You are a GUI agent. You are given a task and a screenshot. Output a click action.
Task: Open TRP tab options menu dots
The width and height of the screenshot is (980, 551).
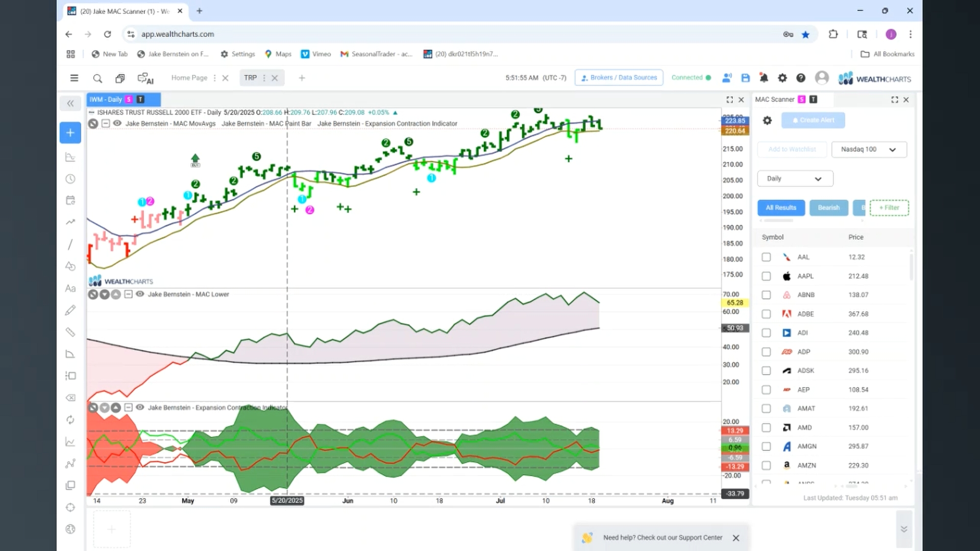264,78
